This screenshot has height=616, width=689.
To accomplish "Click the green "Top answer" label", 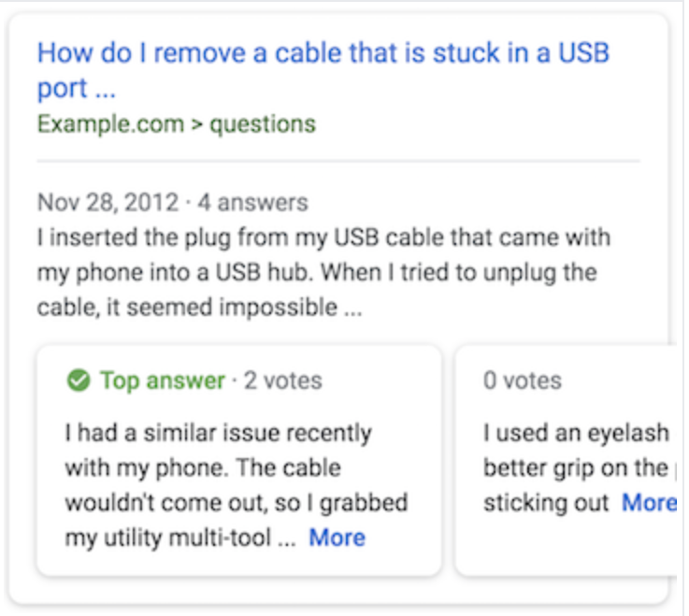I will click(x=163, y=380).
